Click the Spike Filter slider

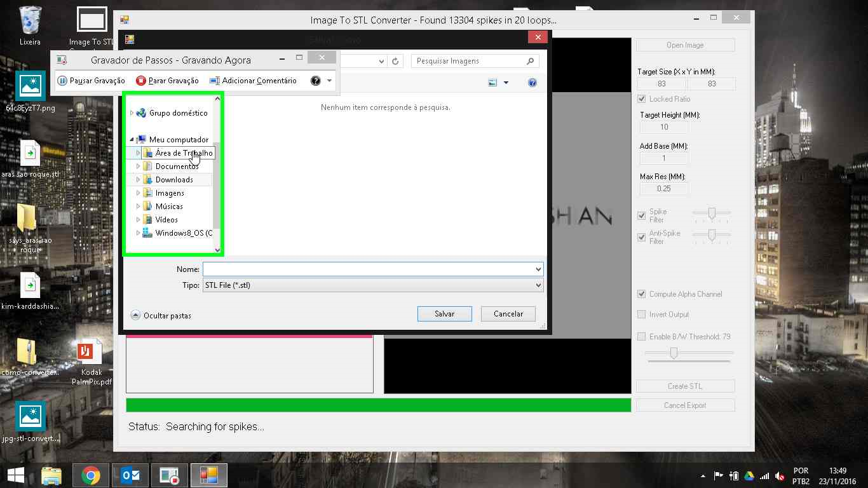pos(712,215)
